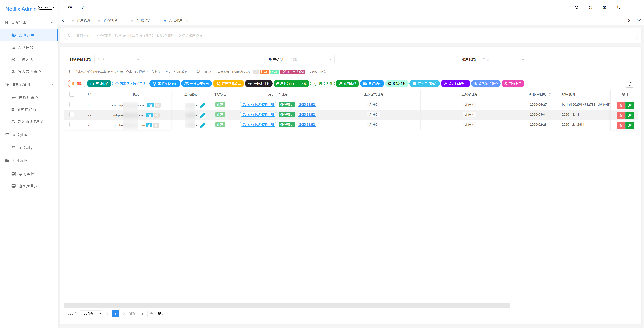Viewport: 644px width, 328px height.
Task: Open 风控列表 in the sidebar
Action: click(x=29, y=148)
